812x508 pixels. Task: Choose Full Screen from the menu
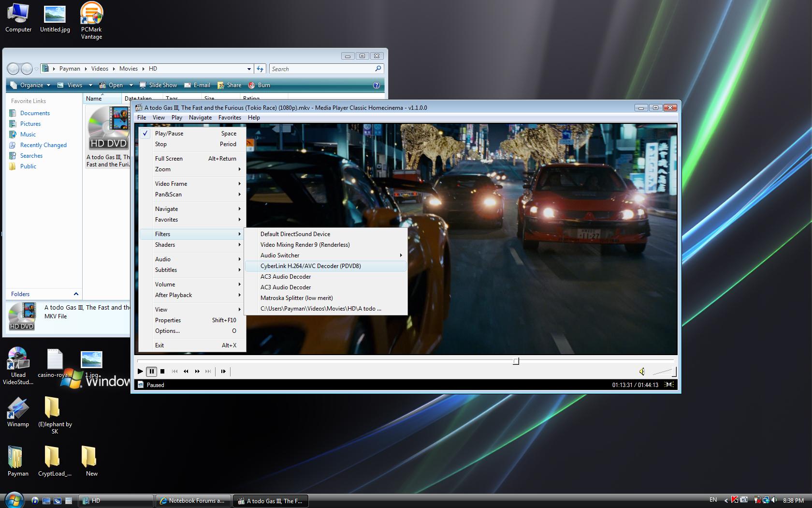192,159
